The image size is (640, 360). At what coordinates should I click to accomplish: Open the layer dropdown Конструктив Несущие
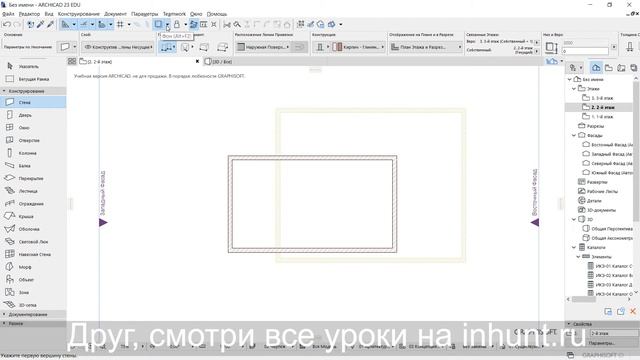(x=118, y=47)
